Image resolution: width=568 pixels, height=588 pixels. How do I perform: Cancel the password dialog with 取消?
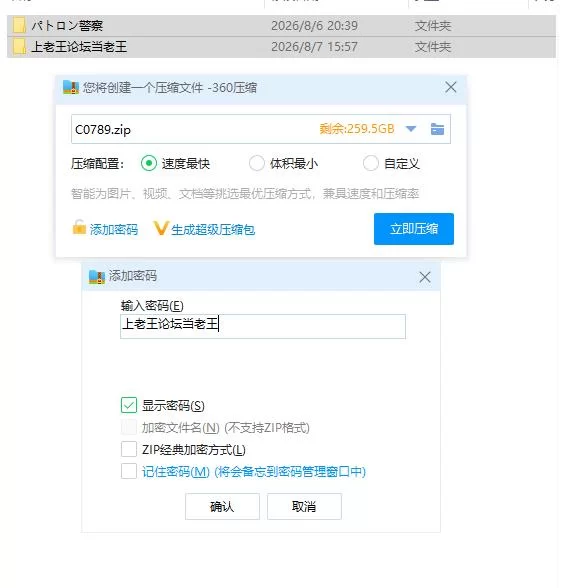point(304,506)
